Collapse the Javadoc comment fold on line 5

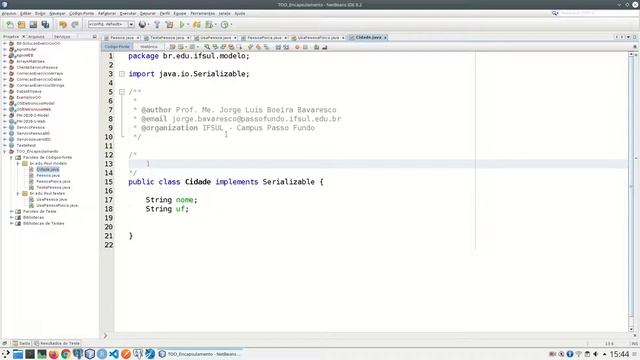pyautogui.click(x=122, y=92)
